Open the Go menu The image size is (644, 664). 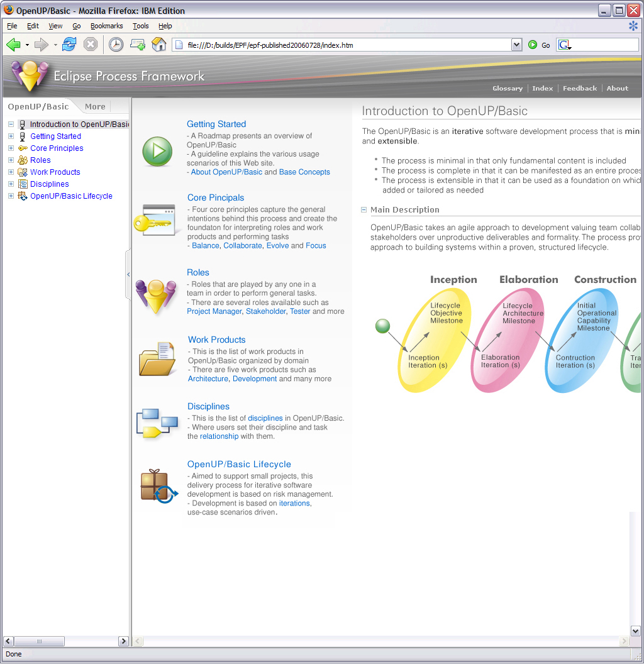pyautogui.click(x=77, y=26)
